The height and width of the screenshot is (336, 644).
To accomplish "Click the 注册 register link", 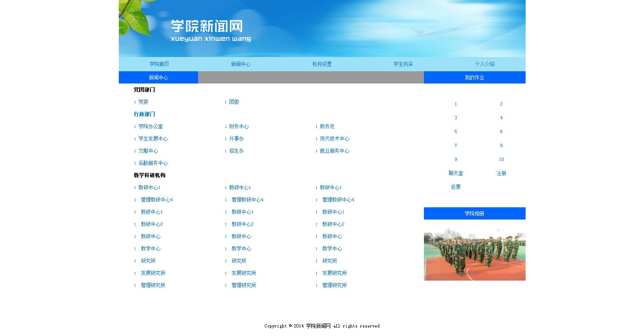I will pos(501,173).
